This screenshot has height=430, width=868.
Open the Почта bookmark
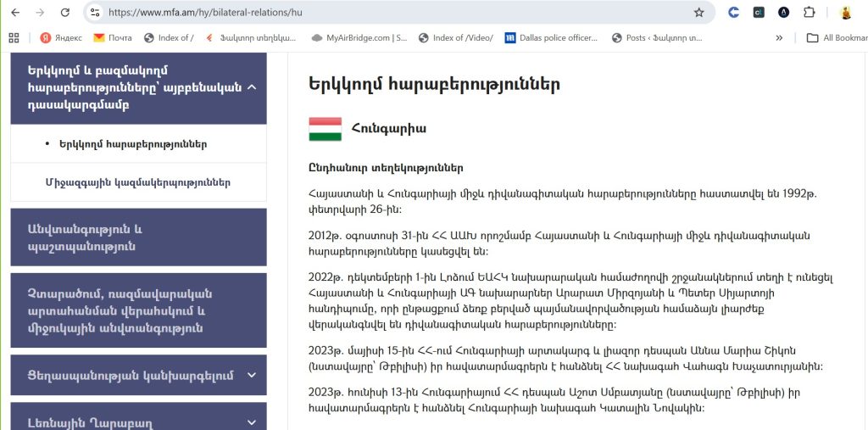tap(113, 37)
